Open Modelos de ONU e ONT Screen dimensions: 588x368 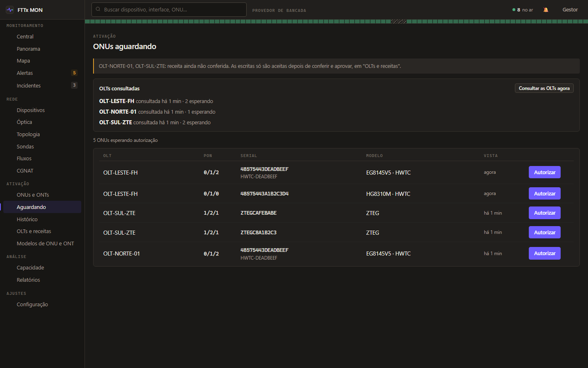[42, 244]
